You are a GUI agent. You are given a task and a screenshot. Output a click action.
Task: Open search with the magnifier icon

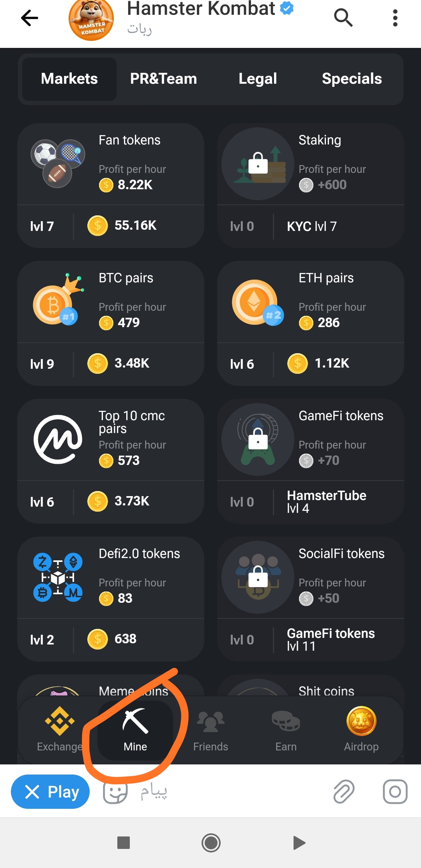pyautogui.click(x=343, y=18)
